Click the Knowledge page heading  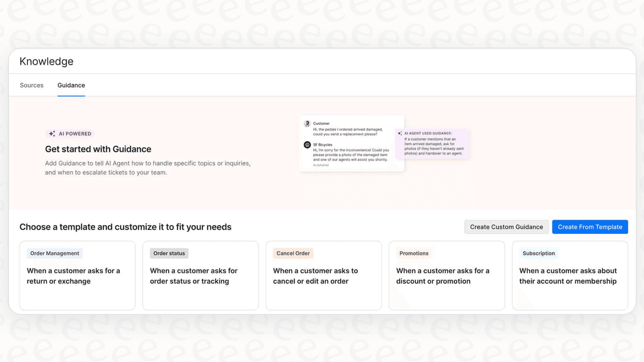[x=46, y=61]
